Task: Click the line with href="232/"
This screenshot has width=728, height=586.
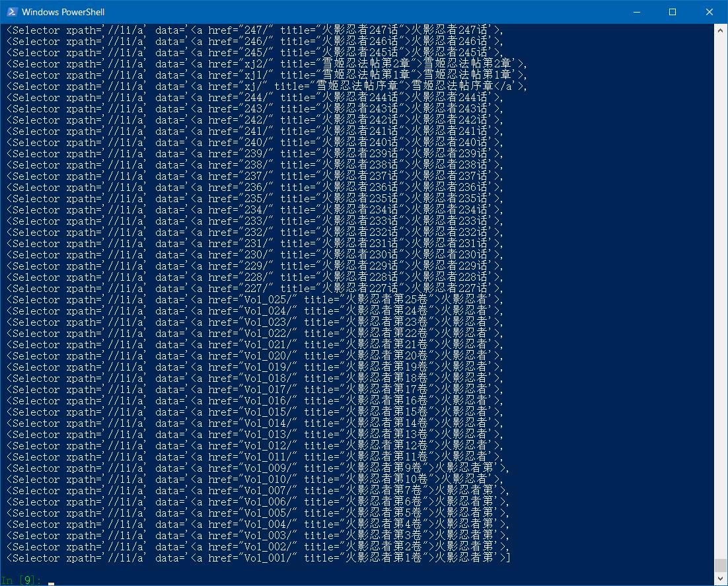Action: [255, 232]
